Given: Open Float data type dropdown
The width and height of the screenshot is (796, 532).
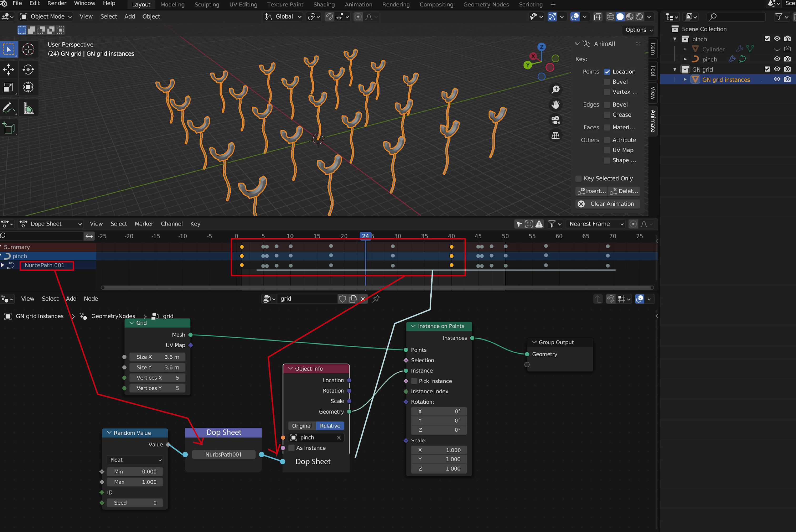Looking at the screenshot, I should pyautogui.click(x=135, y=460).
